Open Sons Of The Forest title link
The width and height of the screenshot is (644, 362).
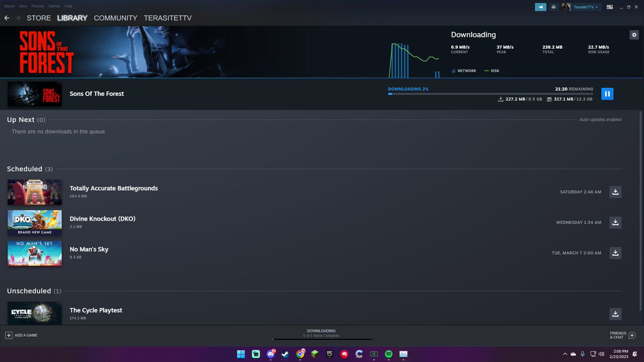click(97, 94)
